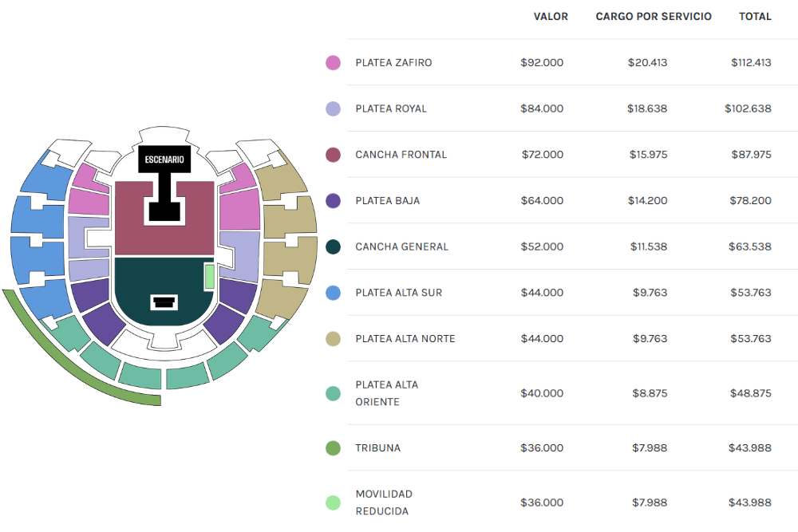The height and width of the screenshot is (532, 798).
Task: Click the ESCENARIO stage on the map
Action: (x=164, y=160)
